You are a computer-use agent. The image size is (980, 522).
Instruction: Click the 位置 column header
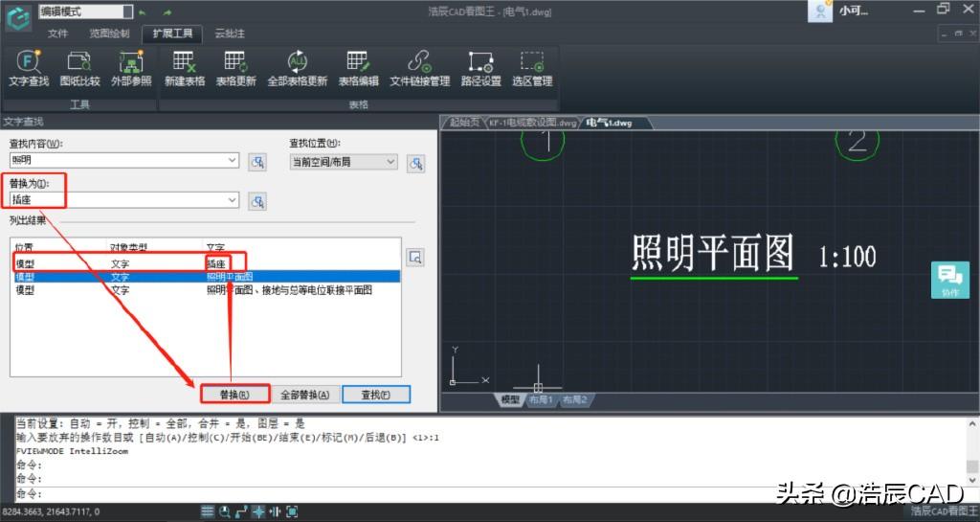(24, 247)
